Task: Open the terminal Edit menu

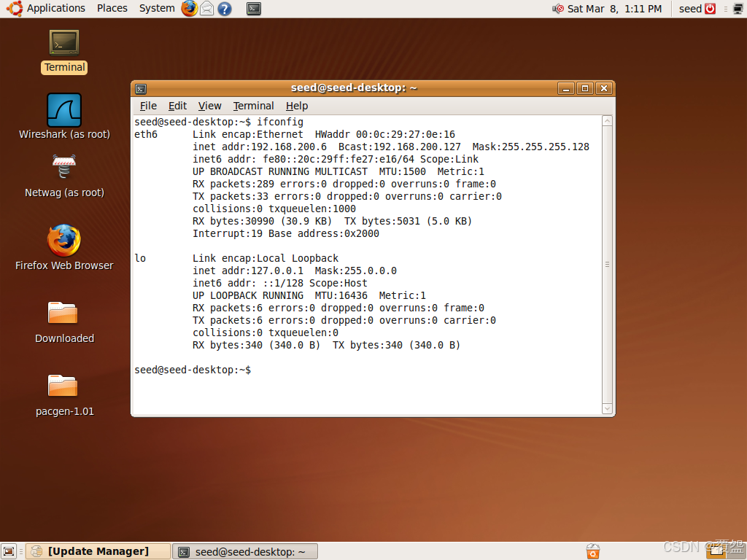Action: [177, 106]
